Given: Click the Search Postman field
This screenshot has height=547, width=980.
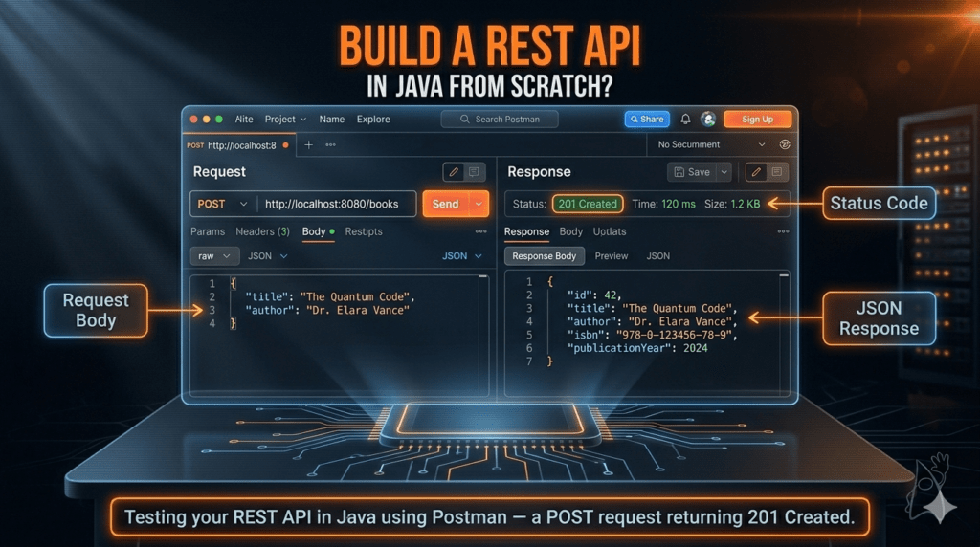Looking at the screenshot, I should 500,119.
